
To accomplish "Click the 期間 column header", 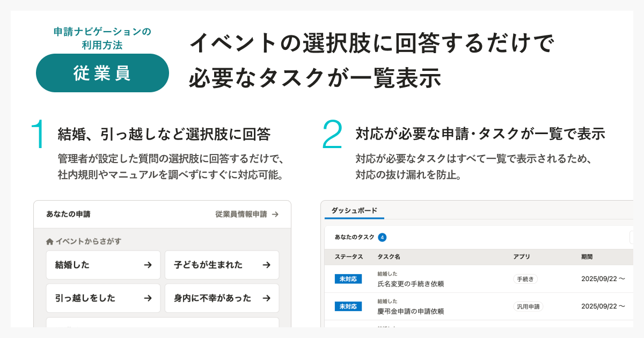I will click(588, 257).
